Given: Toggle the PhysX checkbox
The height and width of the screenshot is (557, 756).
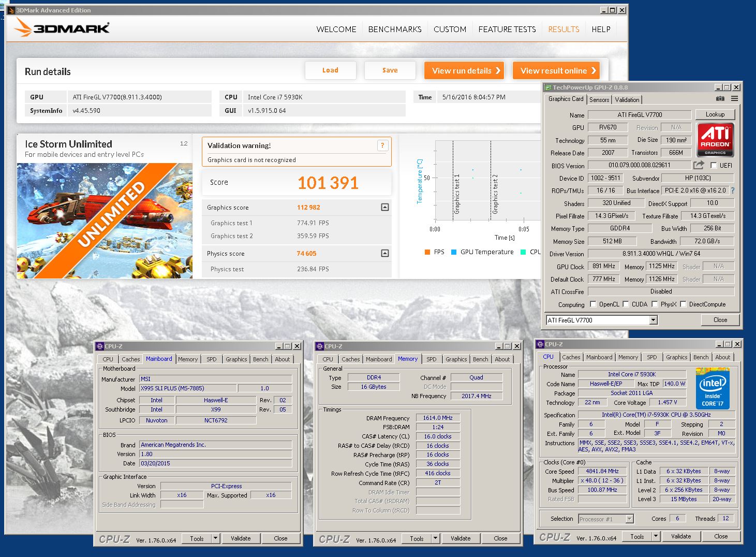Looking at the screenshot, I should click(x=655, y=304).
